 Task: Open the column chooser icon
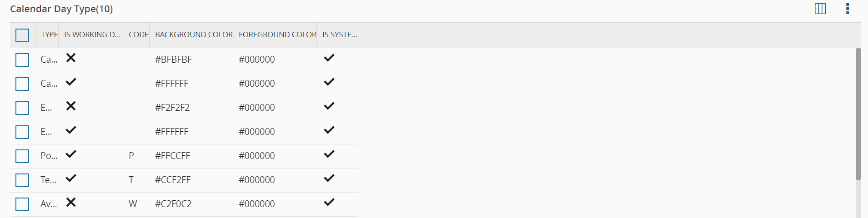(x=820, y=9)
